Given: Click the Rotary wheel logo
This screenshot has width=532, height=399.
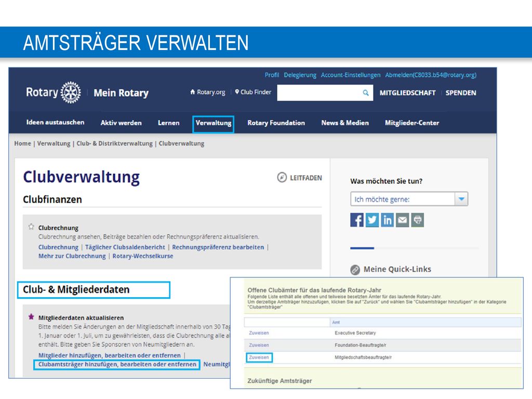Looking at the screenshot, I should click(71, 92).
